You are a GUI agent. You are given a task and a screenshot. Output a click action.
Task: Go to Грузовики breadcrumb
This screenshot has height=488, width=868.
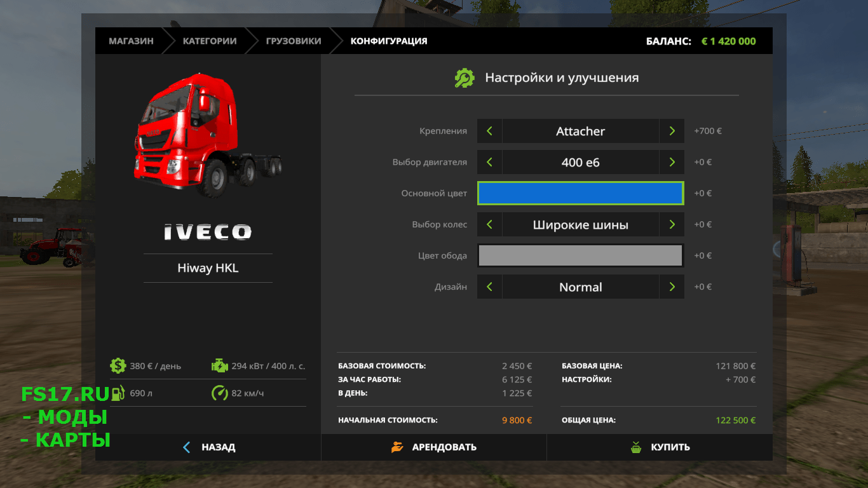tap(294, 41)
